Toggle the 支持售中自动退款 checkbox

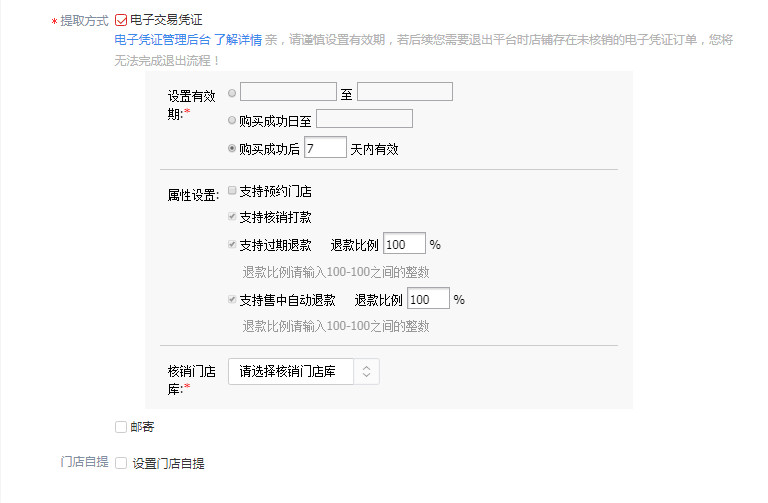coord(233,299)
